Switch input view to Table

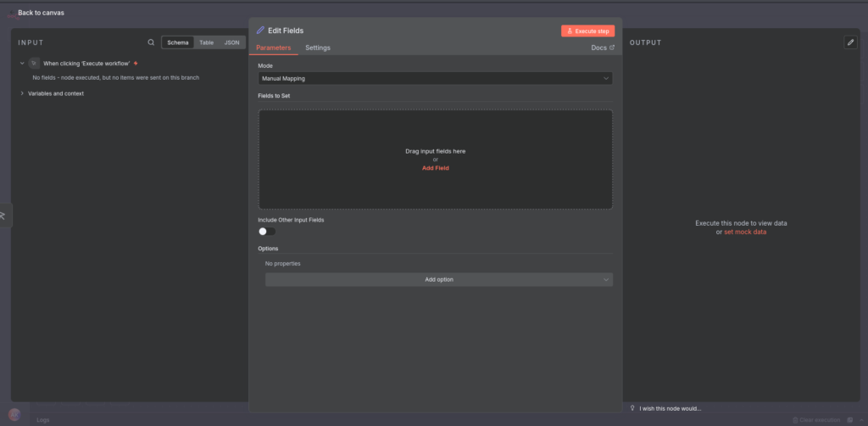click(x=206, y=42)
